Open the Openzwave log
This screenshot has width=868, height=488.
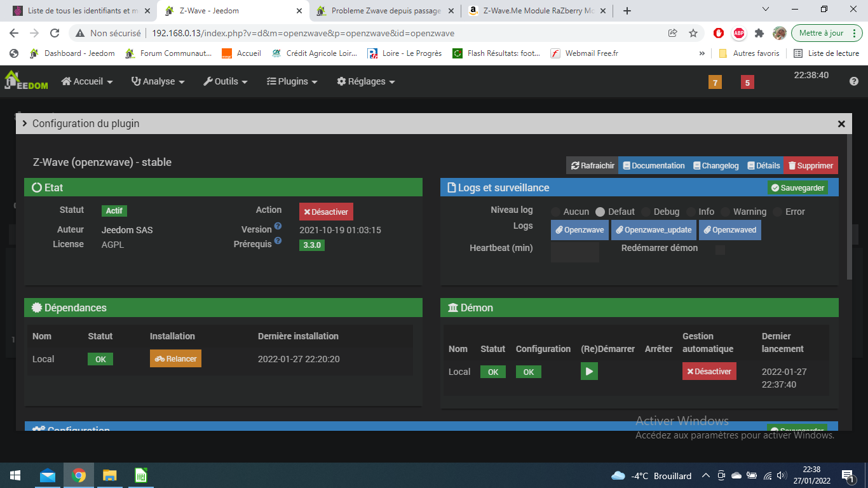tap(580, 230)
